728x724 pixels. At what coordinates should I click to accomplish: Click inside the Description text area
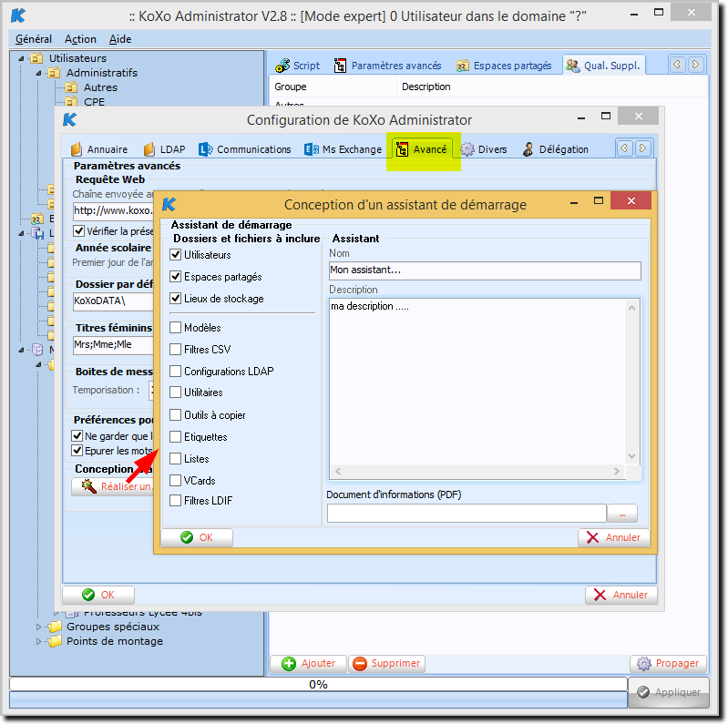pos(477,382)
